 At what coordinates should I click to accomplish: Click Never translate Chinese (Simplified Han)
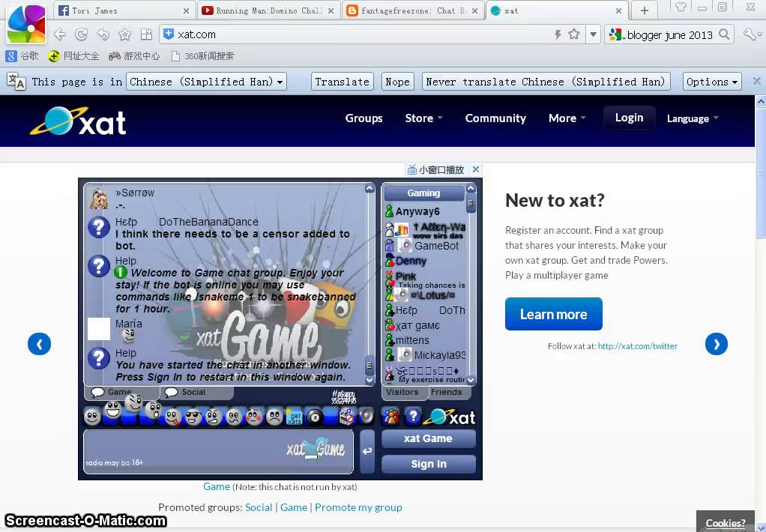pos(546,82)
